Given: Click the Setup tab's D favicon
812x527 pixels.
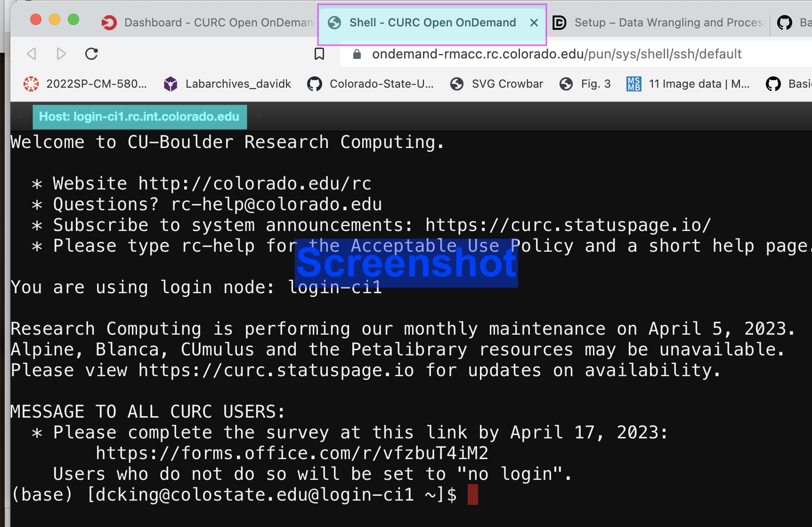Looking at the screenshot, I should click(559, 22).
